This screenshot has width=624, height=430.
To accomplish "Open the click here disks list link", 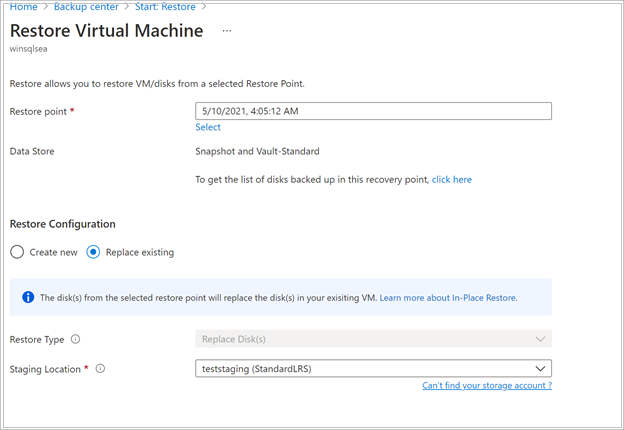I will coord(451,180).
